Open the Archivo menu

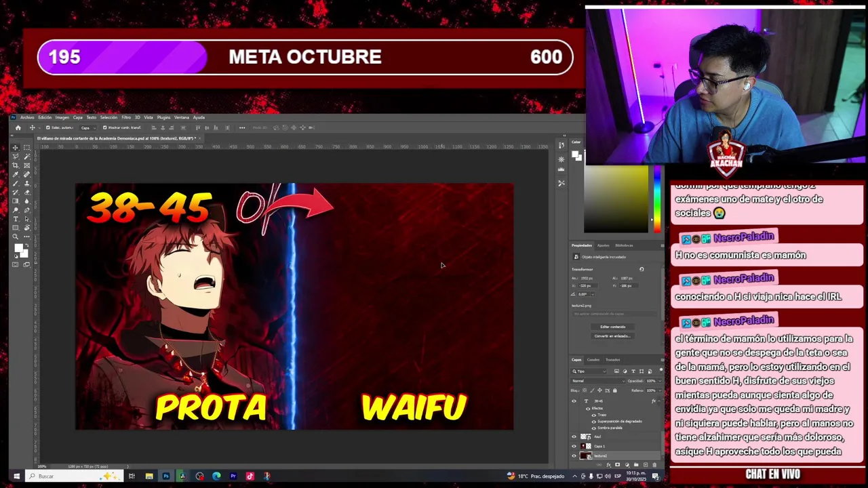(x=27, y=117)
